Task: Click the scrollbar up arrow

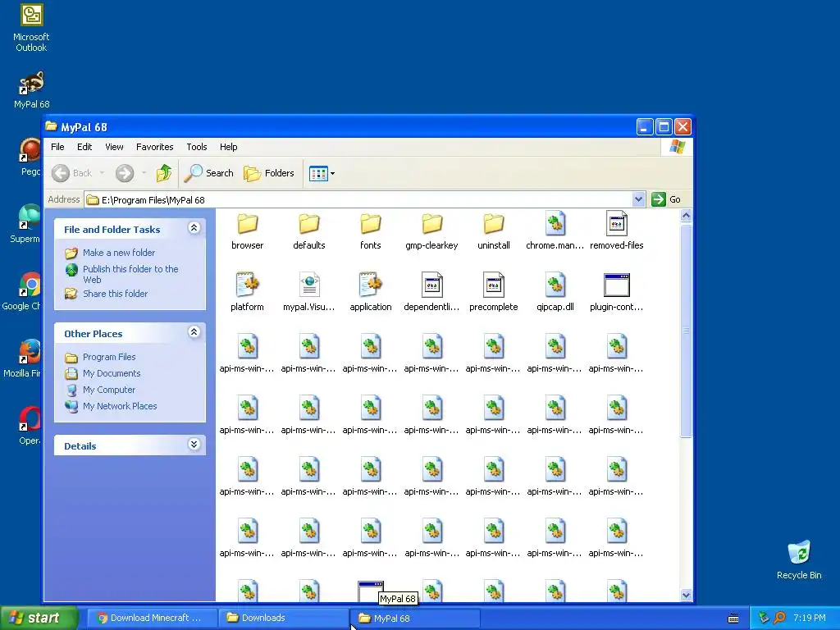Action: tap(686, 216)
